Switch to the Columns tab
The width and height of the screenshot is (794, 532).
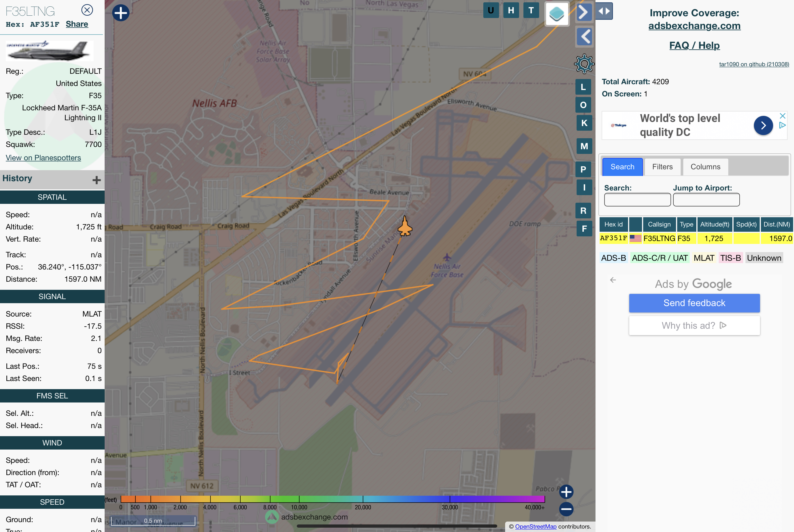click(705, 167)
